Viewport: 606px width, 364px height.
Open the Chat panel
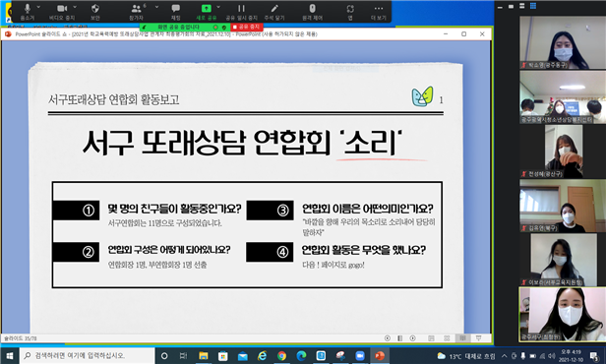point(175,12)
